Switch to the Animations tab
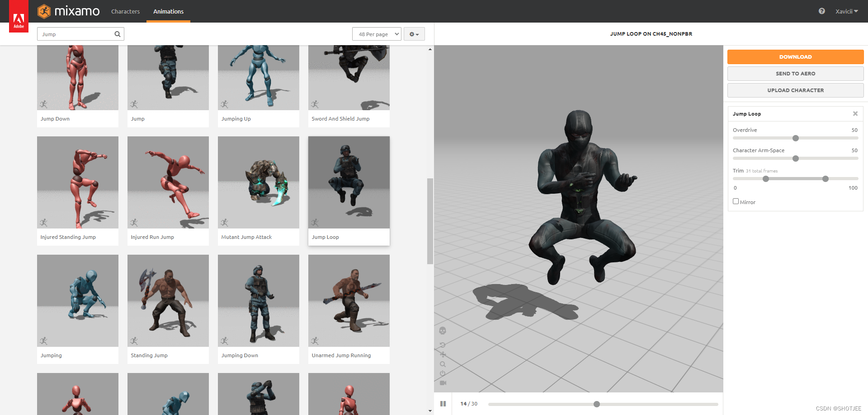Image resolution: width=868 pixels, height=415 pixels. pos(168,11)
